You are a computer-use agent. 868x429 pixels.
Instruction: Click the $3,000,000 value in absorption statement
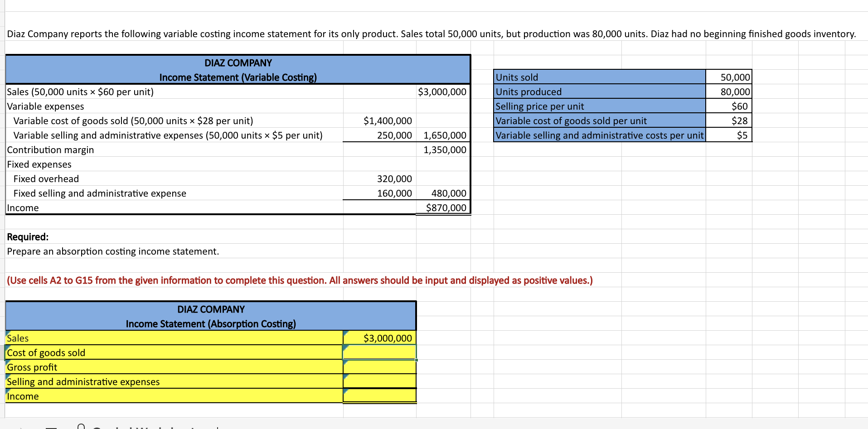(x=380, y=338)
